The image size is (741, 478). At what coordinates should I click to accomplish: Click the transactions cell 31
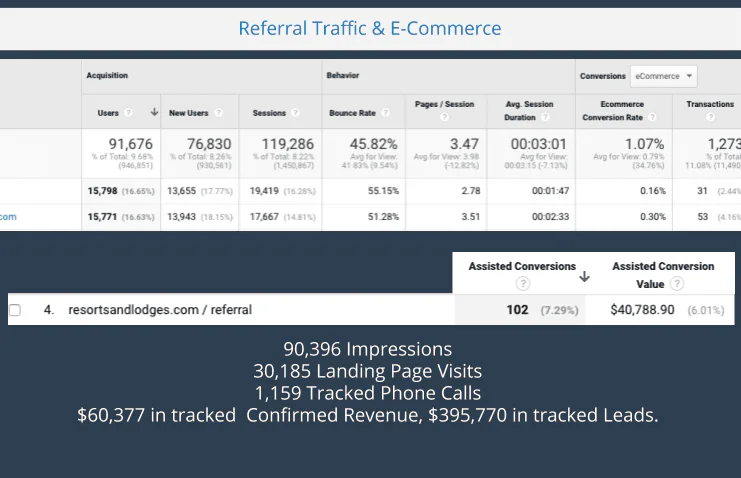(702, 191)
